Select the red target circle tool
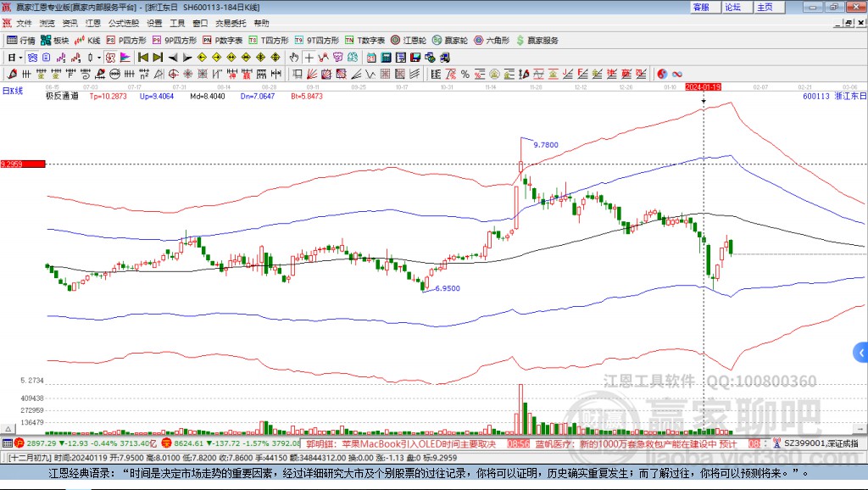The width and height of the screenshot is (868, 490). pyautogui.click(x=173, y=74)
